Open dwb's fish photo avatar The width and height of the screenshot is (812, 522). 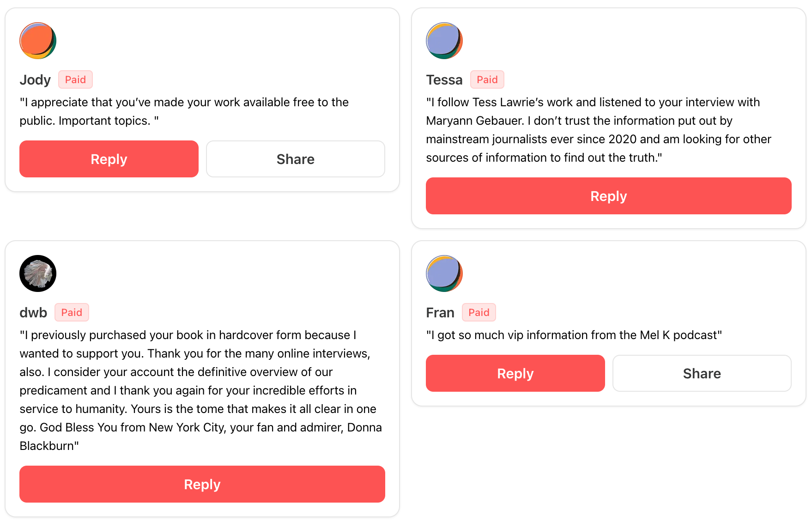(38, 273)
